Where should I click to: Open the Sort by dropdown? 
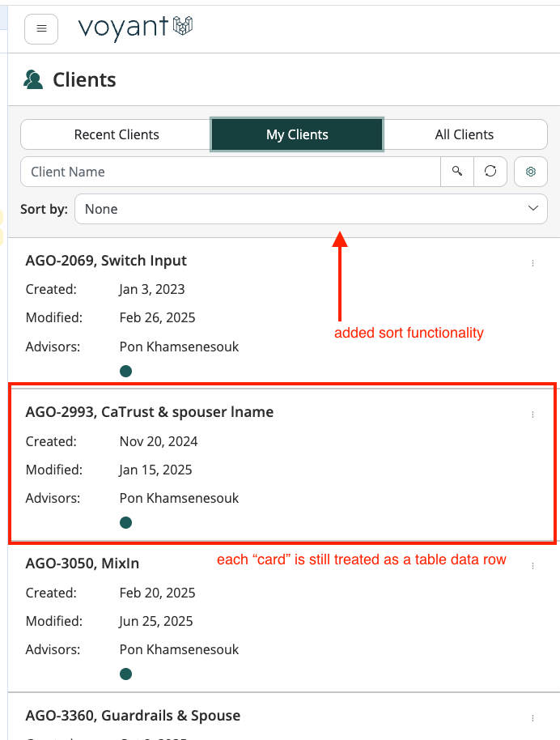tap(311, 209)
